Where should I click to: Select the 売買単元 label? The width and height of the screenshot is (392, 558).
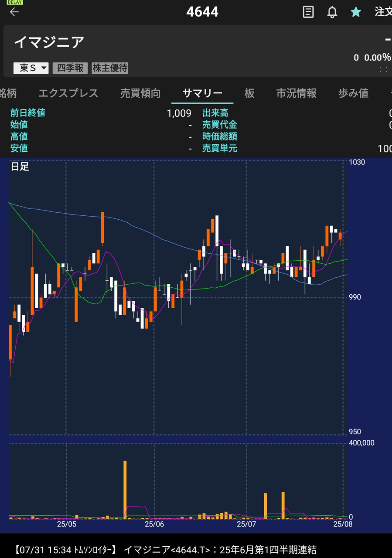pos(220,148)
